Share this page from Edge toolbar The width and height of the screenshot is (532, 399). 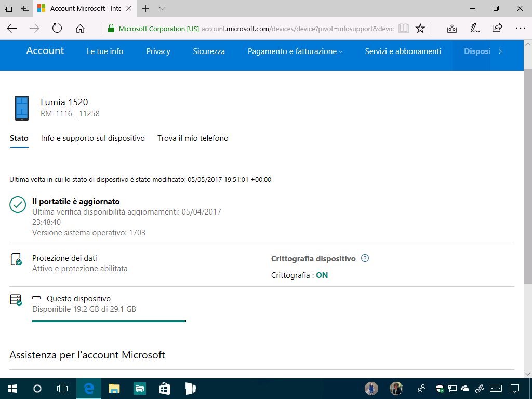tap(497, 28)
